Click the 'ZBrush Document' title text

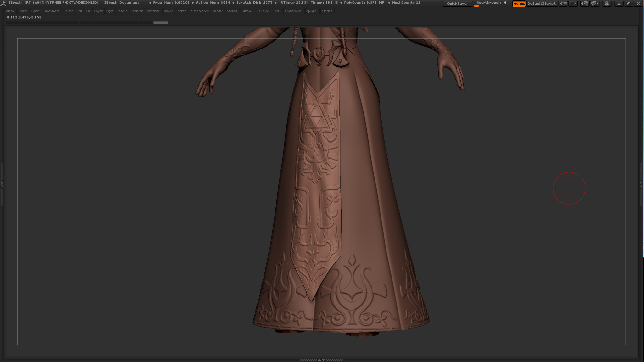point(122,3)
